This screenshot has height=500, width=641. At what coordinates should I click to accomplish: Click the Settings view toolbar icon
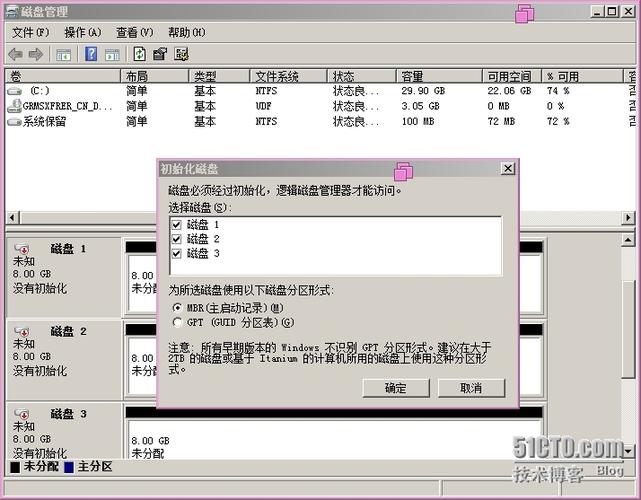pos(182,54)
